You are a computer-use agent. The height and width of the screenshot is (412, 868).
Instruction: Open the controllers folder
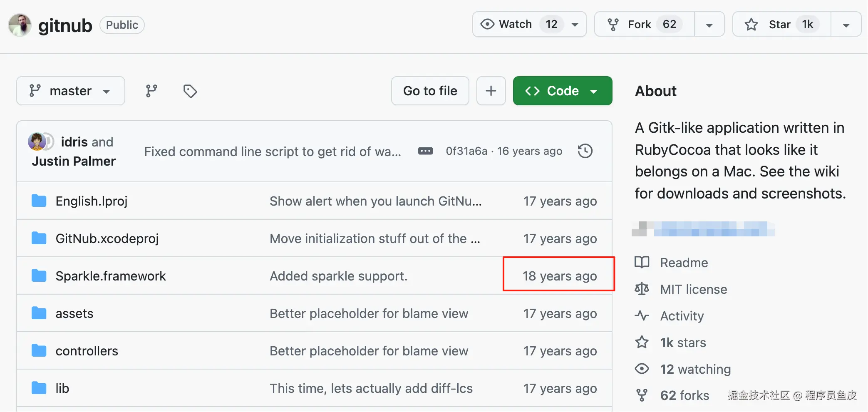(x=87, y=351)
